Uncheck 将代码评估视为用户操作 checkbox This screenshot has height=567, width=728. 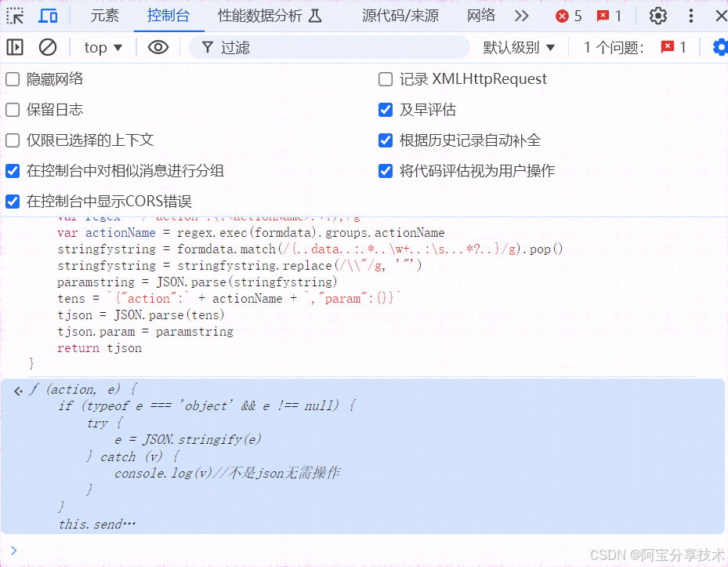386,171
